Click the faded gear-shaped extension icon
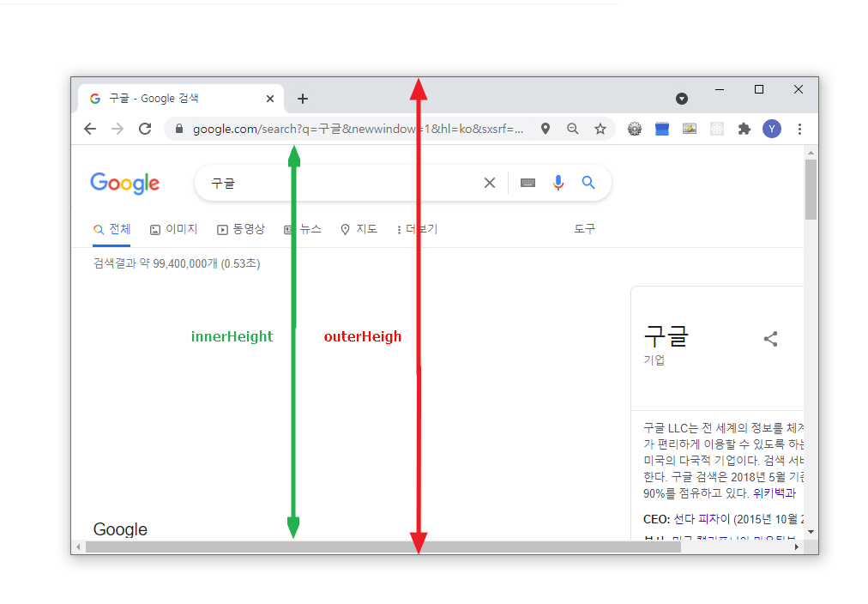 pyautogui.click(x=717, y=129)
